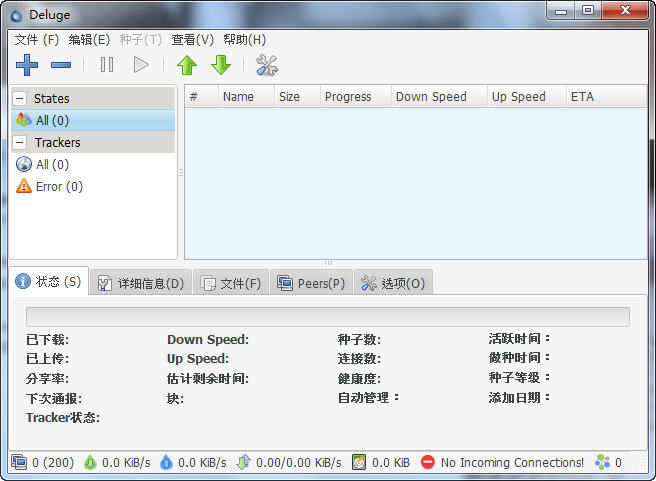Minimize the Deluge window
This screenshot has width=656, height=481.
pyautogui.click(x=561, y=10)
